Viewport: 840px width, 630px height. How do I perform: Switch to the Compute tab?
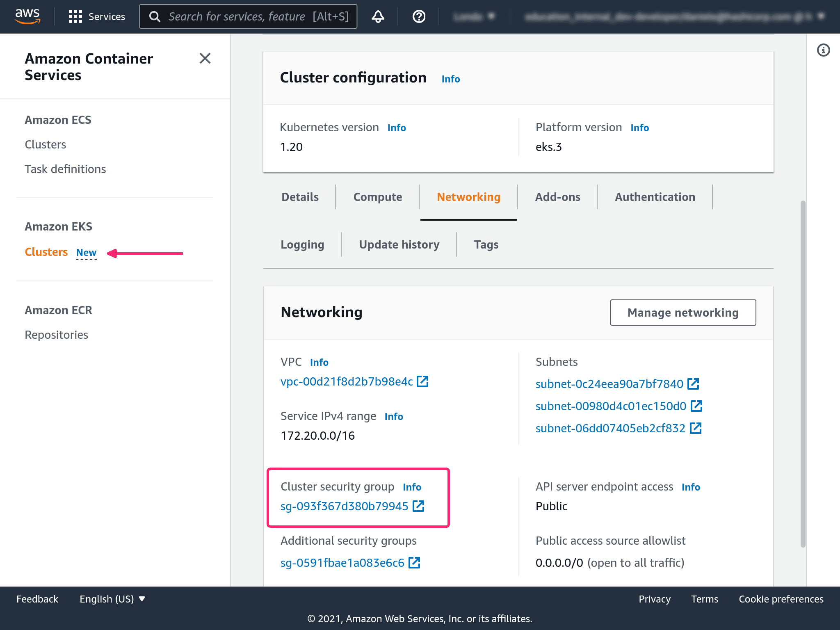pyautogui.click(x=378, y=197)
